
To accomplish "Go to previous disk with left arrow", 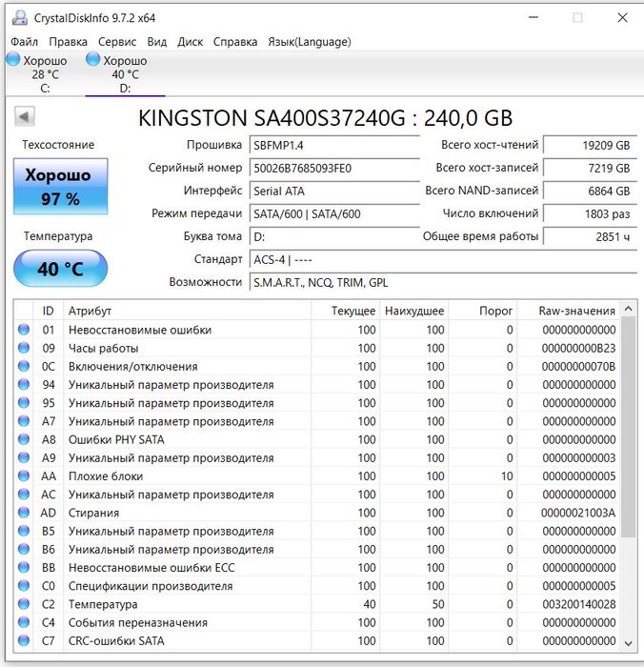I will click(x=24, y=116).
